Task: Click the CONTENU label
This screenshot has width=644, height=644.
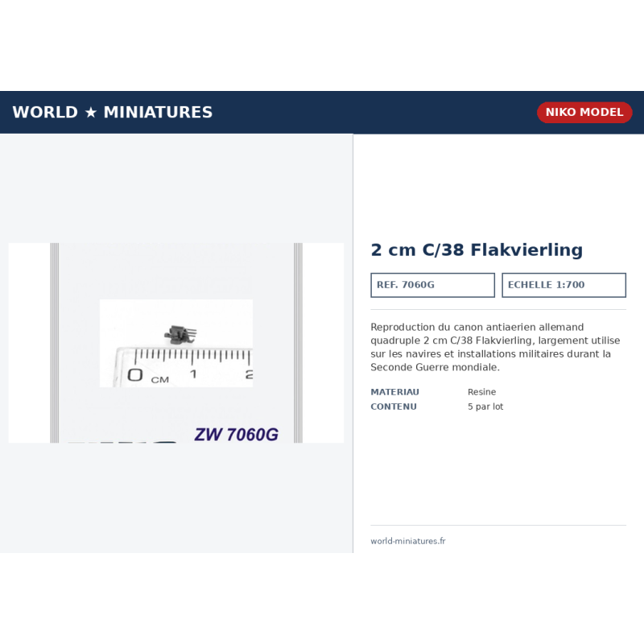Action: (x=394, y=407)
